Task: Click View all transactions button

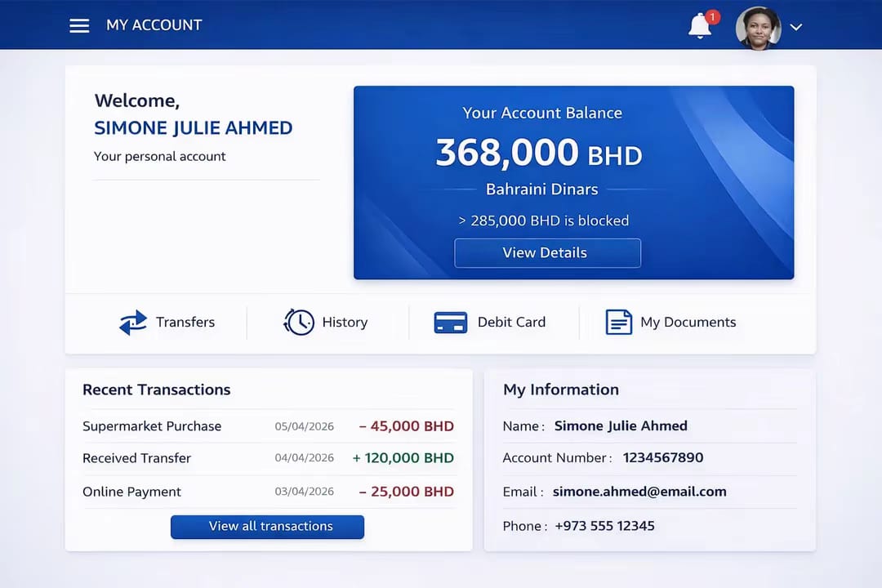Action: click(267, 527)
